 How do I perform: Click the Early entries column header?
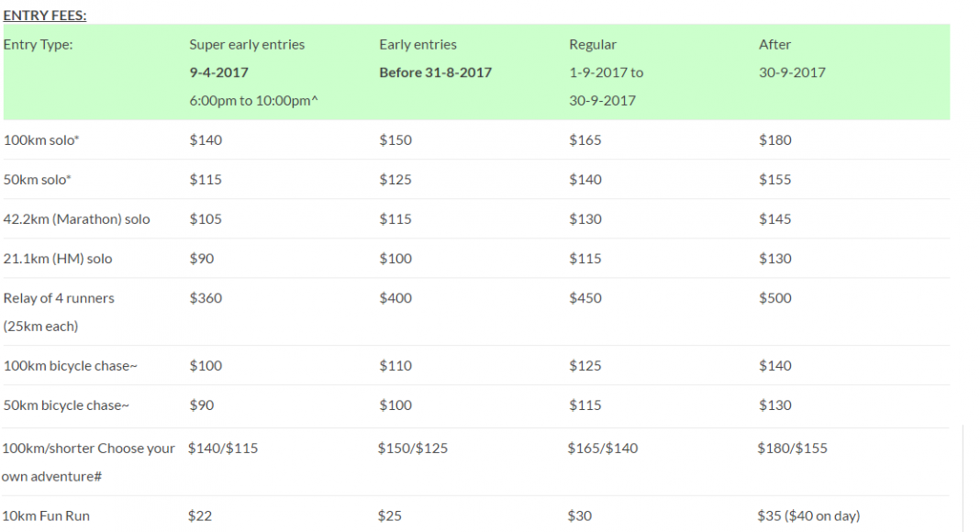pyautogui.click(x=418, y=44)
